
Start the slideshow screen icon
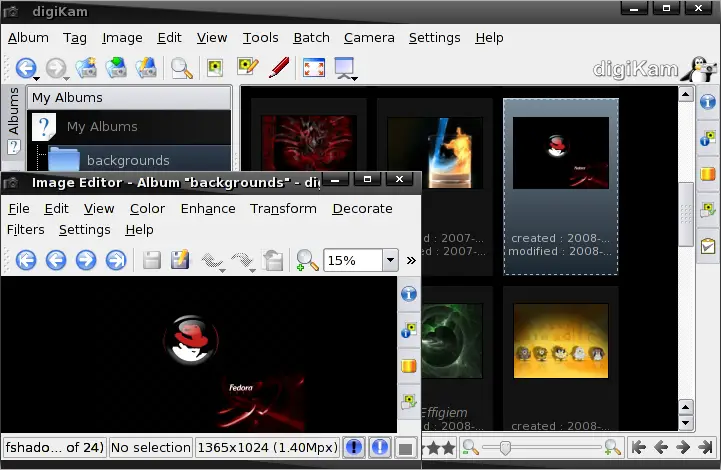tap(344, 67)
